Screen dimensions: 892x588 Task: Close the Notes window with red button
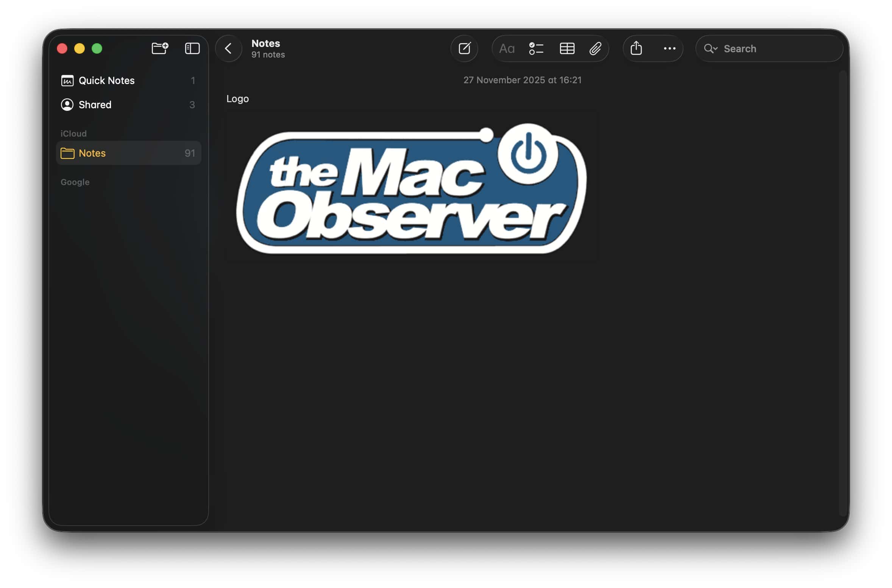coord(62,48)
